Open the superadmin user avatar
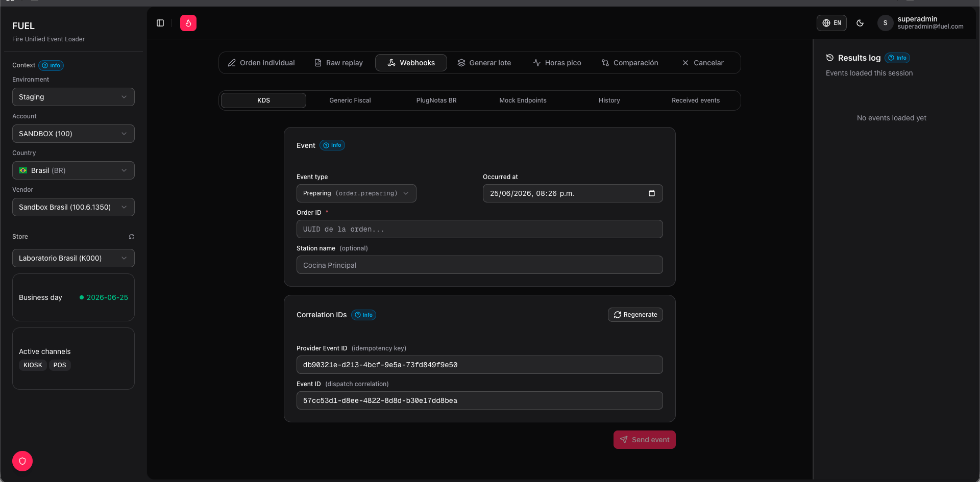The height and width of the screenshot is (482, 980). pos(885,23)
